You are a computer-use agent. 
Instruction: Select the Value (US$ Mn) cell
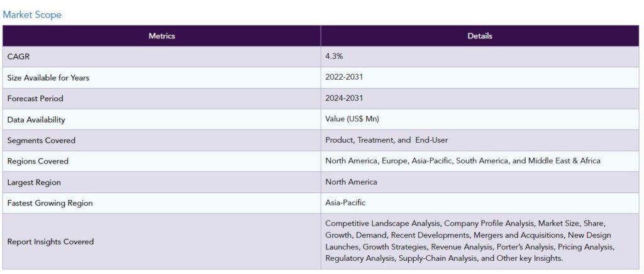click(480, 119)
